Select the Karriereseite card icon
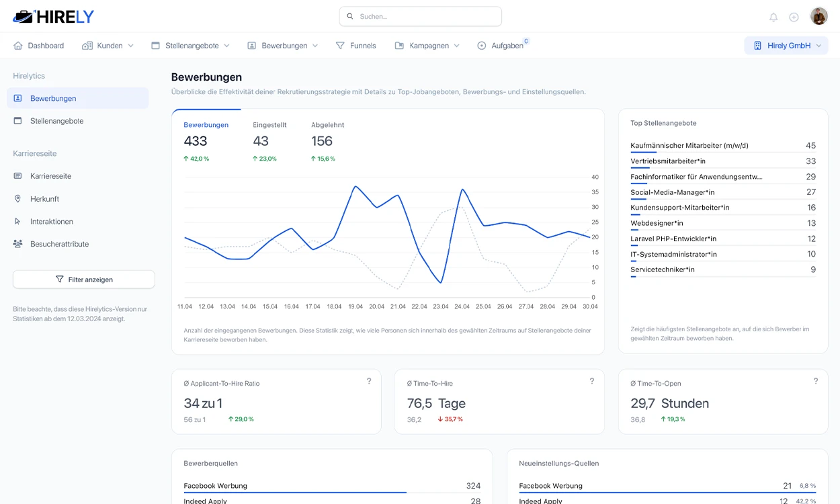This screenshot has height=504, width=840. click(19, 175)
